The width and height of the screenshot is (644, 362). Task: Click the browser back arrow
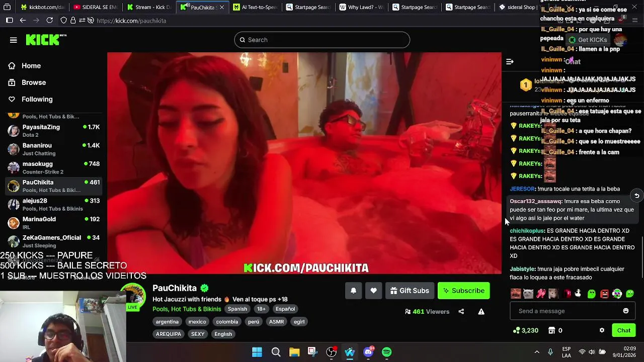23,21
